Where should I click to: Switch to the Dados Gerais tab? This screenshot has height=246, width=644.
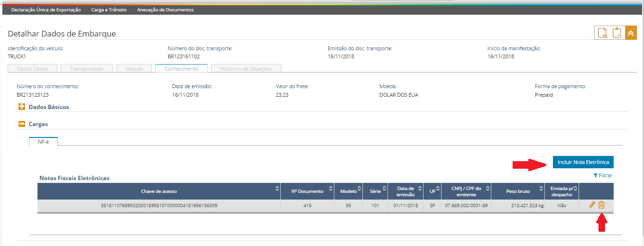click(x=33, y=69)
